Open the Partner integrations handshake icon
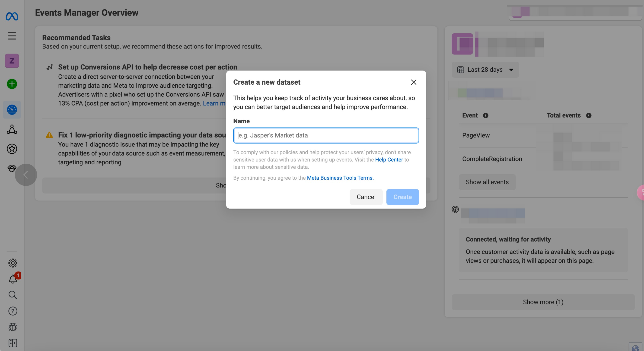 coord(12,168)
